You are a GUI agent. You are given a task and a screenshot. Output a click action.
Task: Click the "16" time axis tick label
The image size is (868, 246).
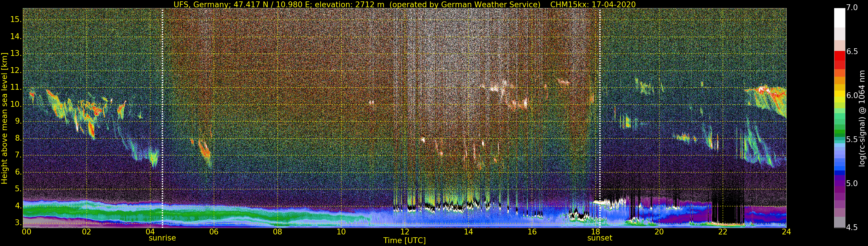tap(532, 232)
